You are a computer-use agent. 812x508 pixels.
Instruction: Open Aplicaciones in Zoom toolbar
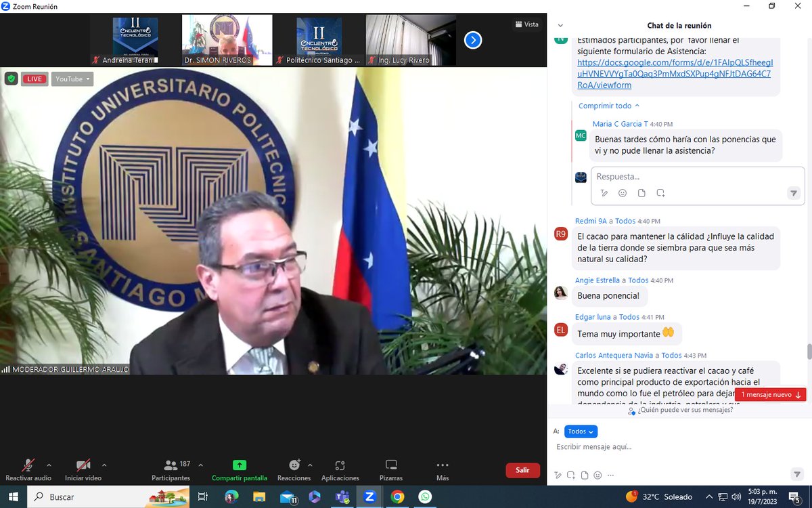coord(340,469)
